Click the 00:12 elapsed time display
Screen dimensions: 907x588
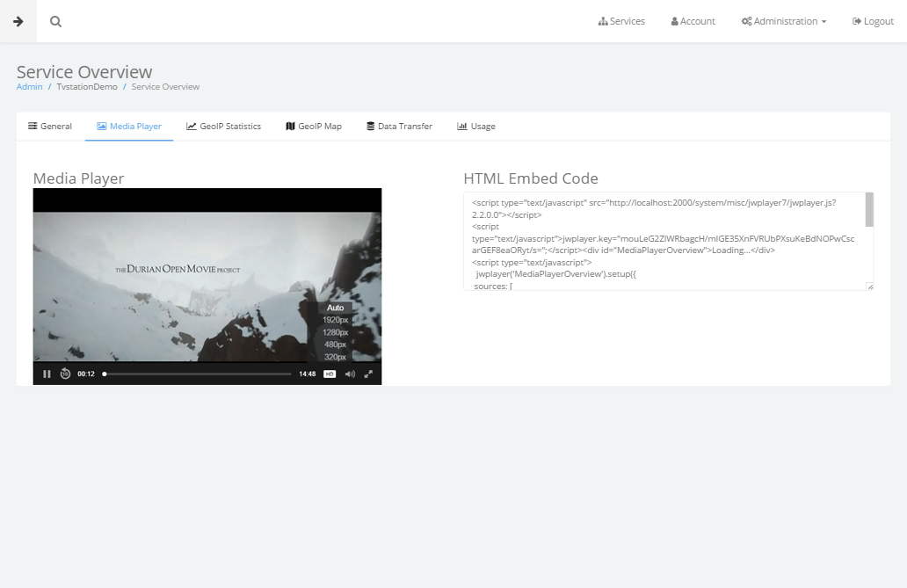[x=86, y=374]
